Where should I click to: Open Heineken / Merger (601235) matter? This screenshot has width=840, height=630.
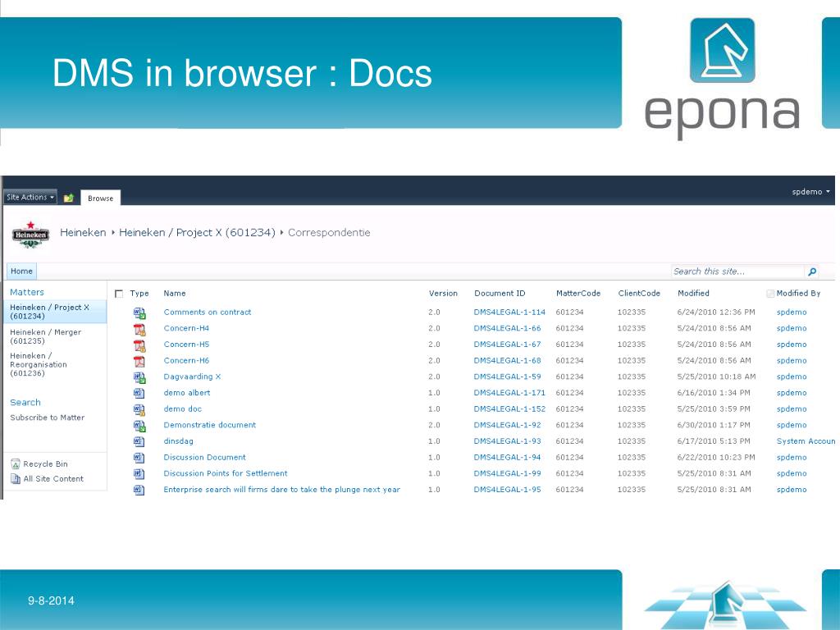tap(46, 336)
